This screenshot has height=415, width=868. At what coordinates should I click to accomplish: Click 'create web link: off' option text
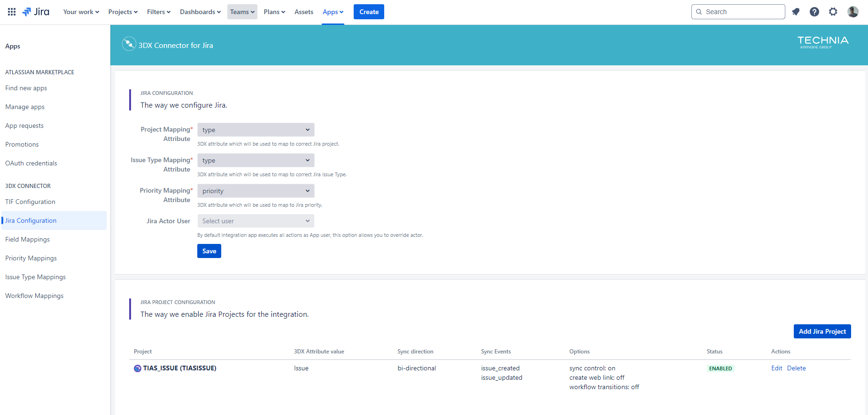(x=597, y=377)
